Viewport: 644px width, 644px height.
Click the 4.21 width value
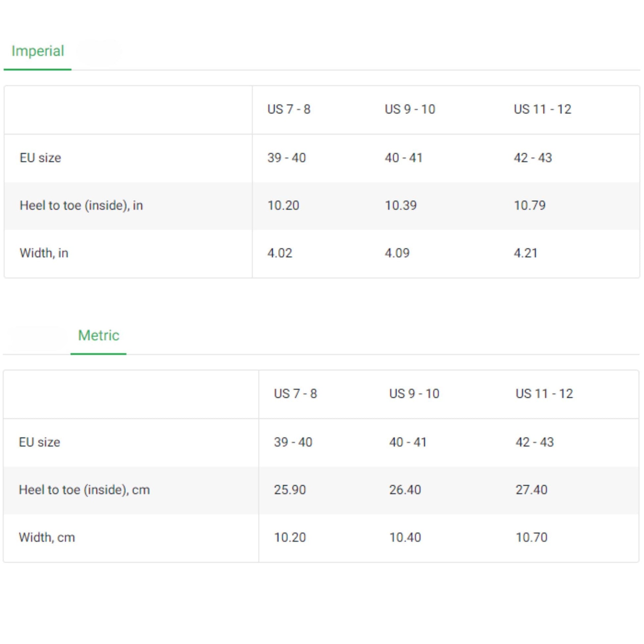[526, 253]
